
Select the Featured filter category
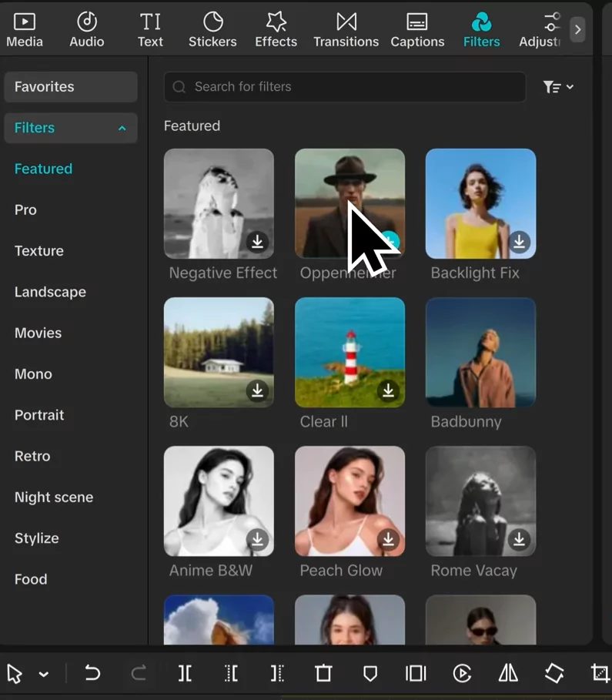tap(43, 169)
